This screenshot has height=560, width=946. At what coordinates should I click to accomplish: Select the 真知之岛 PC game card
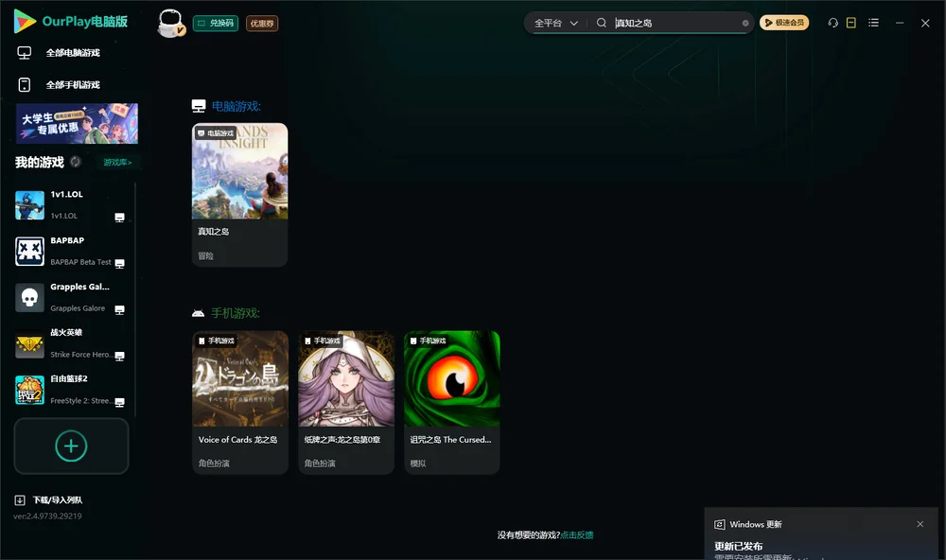[x=240, y=195]
